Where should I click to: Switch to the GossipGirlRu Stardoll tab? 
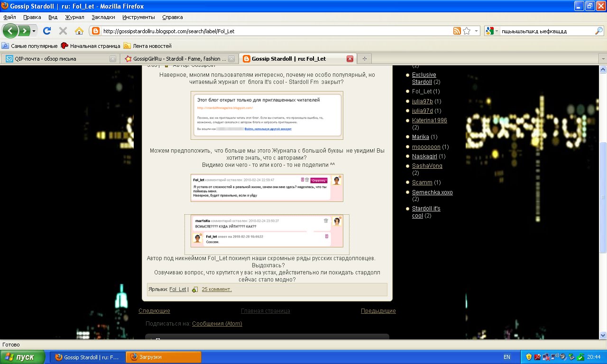179,59
